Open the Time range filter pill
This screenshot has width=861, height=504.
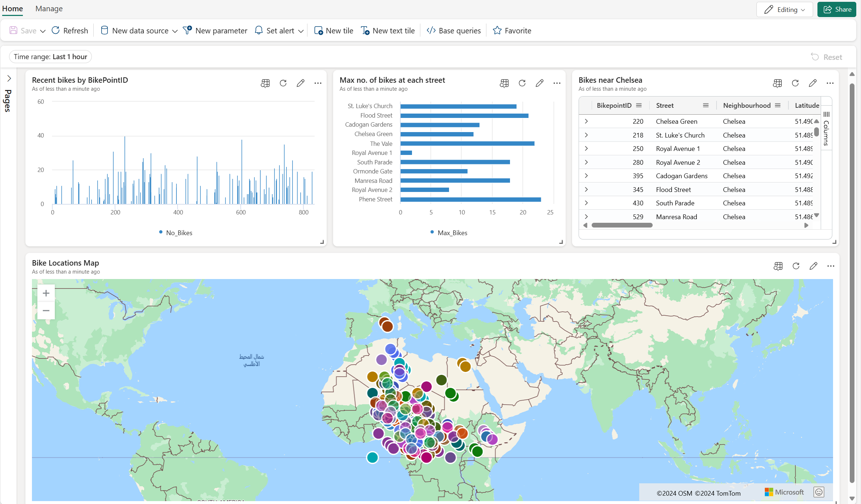click(x=50, y=57)
